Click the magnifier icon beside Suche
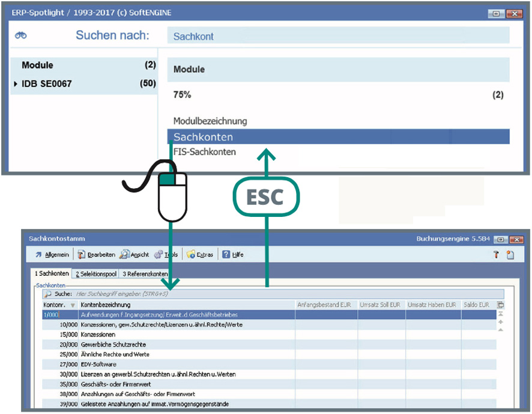 click(x=47, y=294)
